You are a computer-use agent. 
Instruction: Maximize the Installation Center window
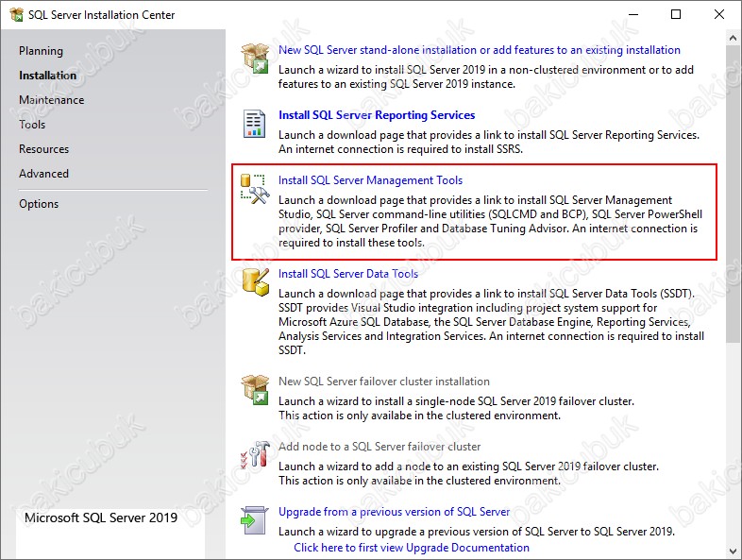[x=676, y=15]
